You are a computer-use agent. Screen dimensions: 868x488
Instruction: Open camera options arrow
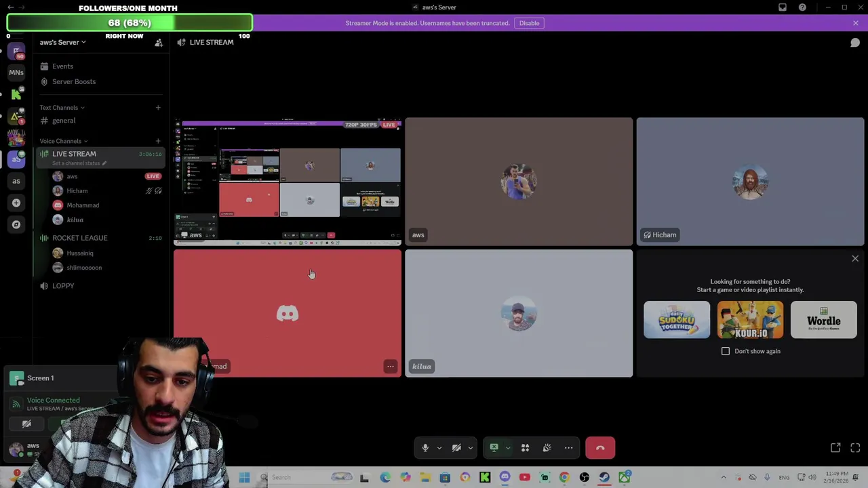tap(470, 448)
